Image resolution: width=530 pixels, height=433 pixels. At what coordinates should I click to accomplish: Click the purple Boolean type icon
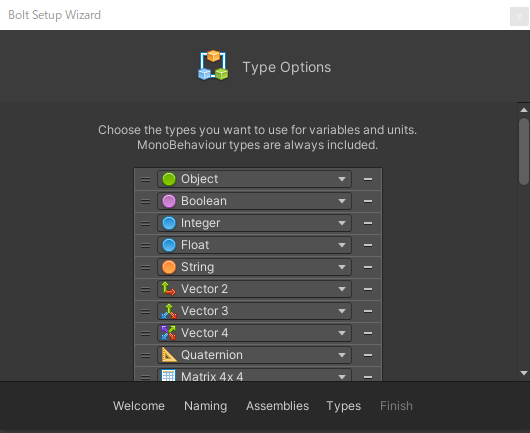(169, 201)
